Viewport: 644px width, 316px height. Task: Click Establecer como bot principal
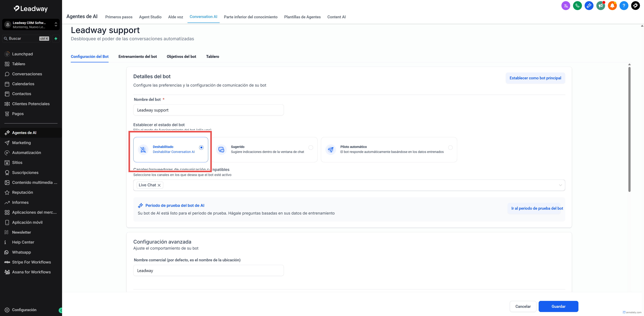point(535,78)
